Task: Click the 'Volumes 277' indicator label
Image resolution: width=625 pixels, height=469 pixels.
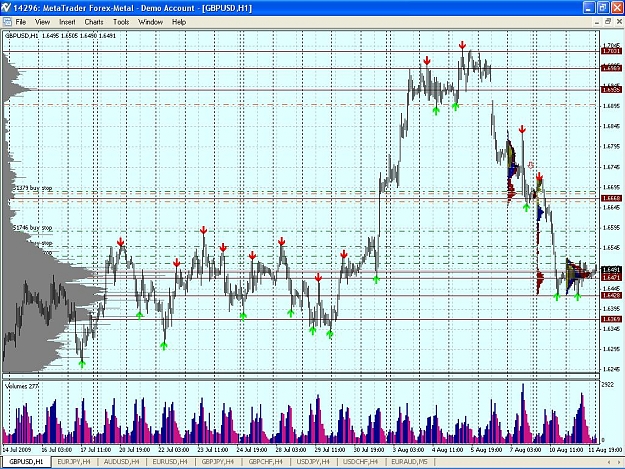Action: pyautogui.click(x=22, y=386)
